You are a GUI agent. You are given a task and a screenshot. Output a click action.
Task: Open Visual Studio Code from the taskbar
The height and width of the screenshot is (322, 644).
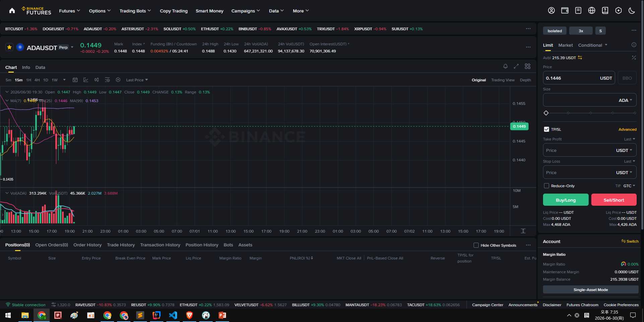click(x=173, y=315)
